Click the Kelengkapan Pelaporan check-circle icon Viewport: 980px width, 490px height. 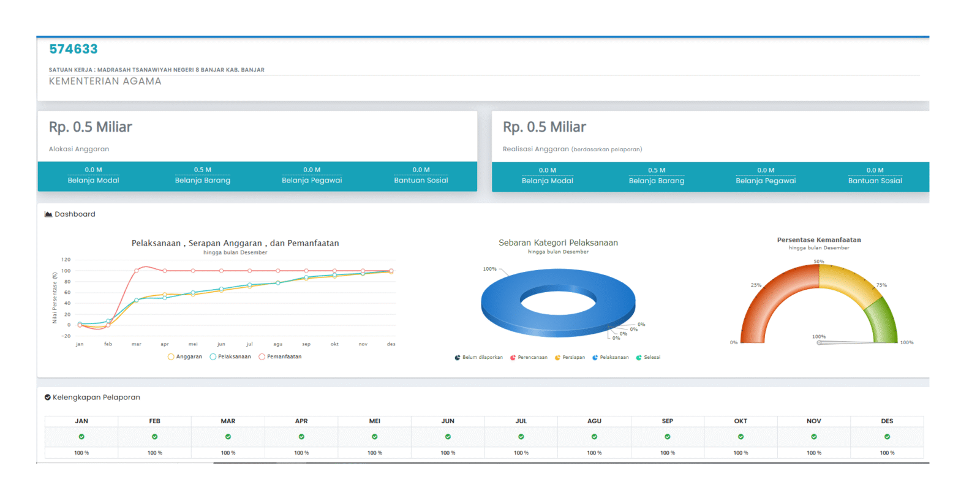48,398
